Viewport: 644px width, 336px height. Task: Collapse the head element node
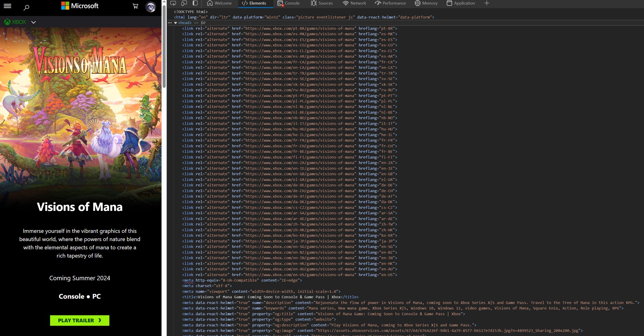tap(175, 23)
